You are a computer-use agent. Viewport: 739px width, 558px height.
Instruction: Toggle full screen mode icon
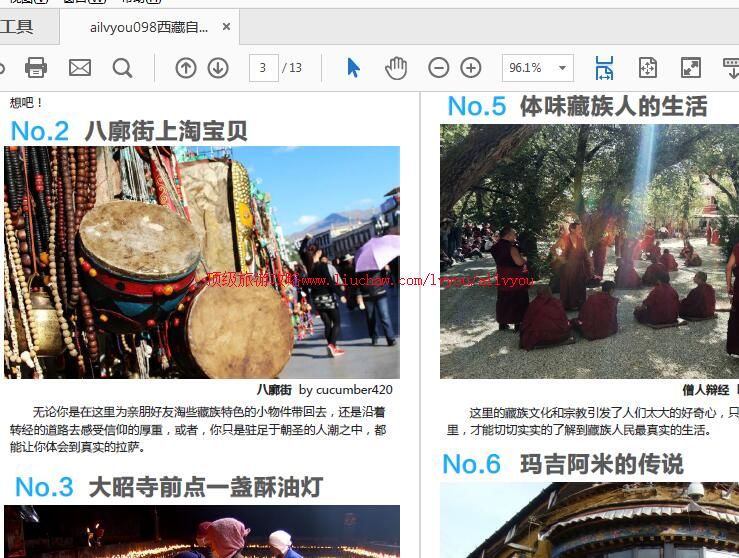(691, 68)
